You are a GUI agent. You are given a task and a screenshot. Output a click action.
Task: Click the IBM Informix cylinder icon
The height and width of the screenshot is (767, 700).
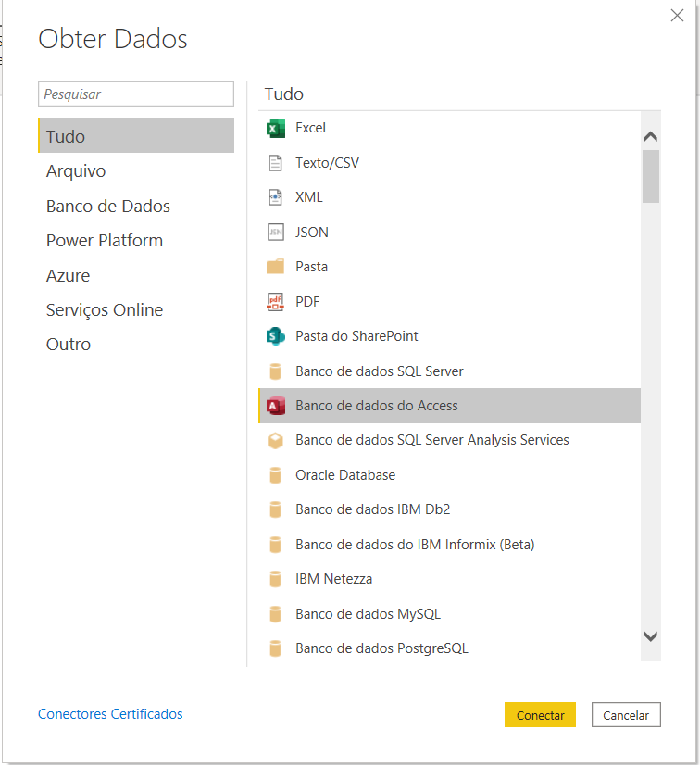coord(275,545)
